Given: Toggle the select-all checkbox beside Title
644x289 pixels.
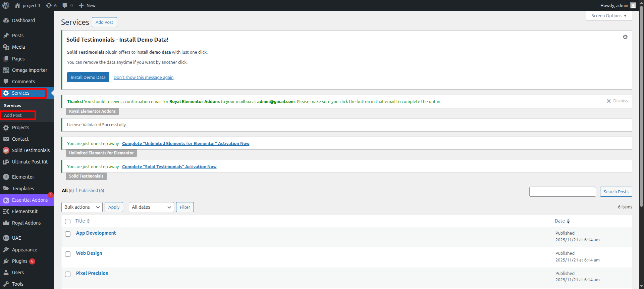Looking at the screenshot, I should coord(68,222).
